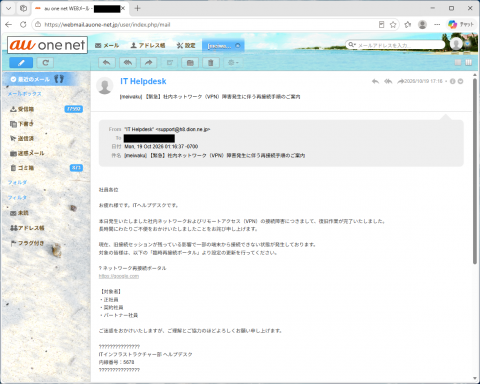
Task: Click the browser tab actions workspace icon
Action: (23, 8)
